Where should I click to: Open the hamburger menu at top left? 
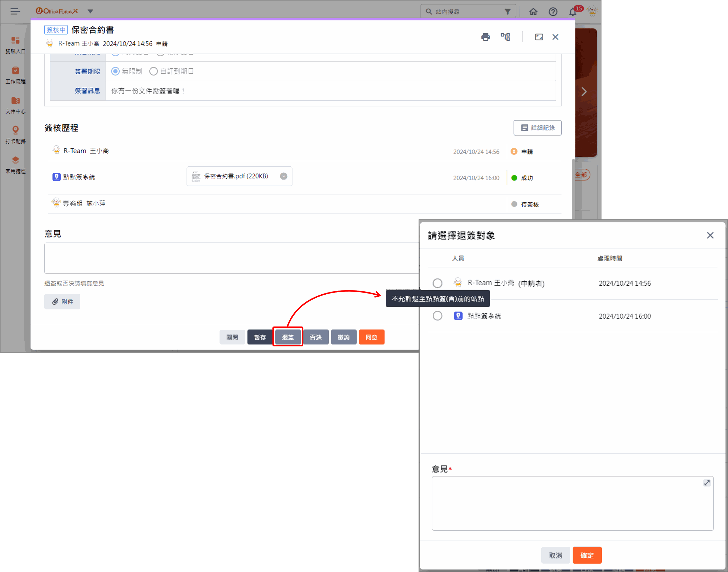click(x=15, y=11)
